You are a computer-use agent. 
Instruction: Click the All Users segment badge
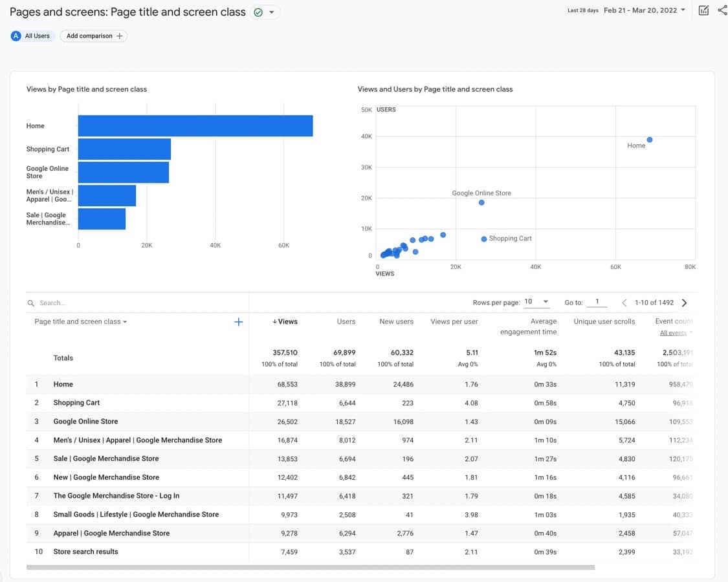tap(32, 36)
